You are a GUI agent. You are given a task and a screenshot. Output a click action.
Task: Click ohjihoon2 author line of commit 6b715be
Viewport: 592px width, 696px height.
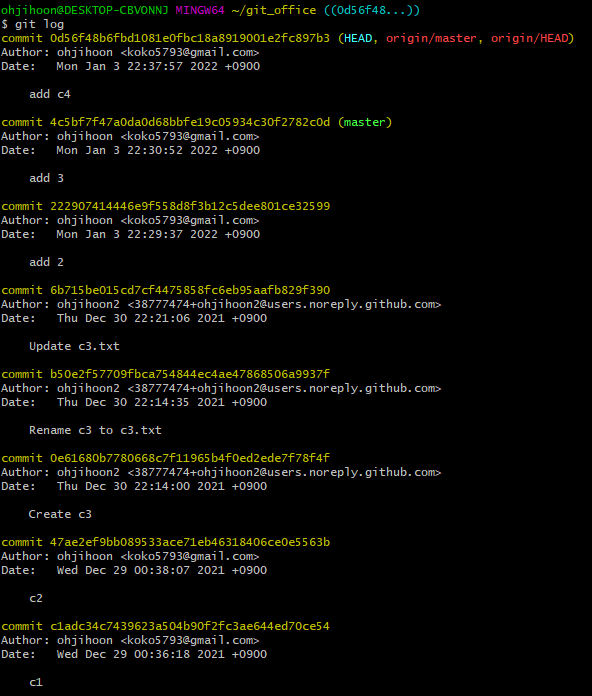pyautogui.click(x=221, y=304)
